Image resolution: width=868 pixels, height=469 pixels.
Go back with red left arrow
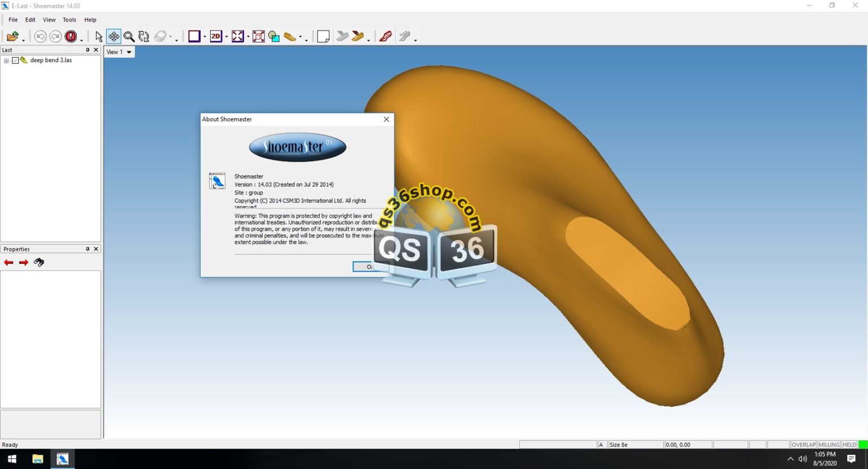click(8, 263)
